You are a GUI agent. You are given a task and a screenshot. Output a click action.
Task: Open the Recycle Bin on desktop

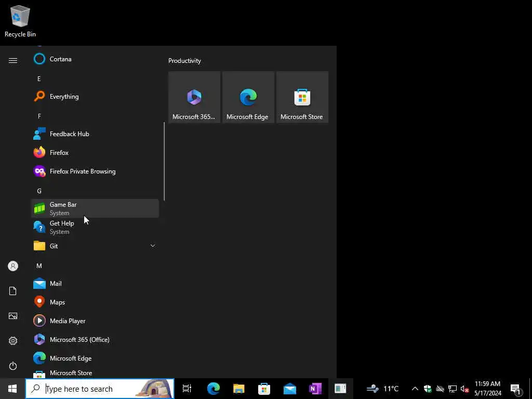tap(20, 21)
